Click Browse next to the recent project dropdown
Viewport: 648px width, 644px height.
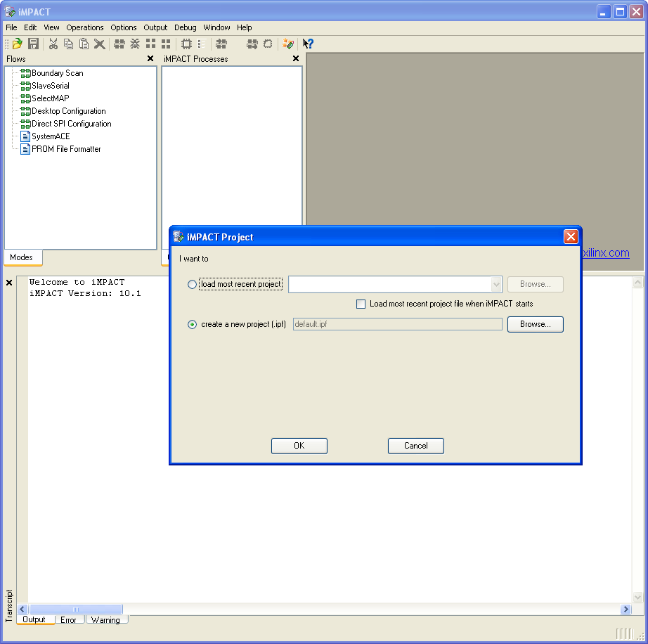coord(535,284)
